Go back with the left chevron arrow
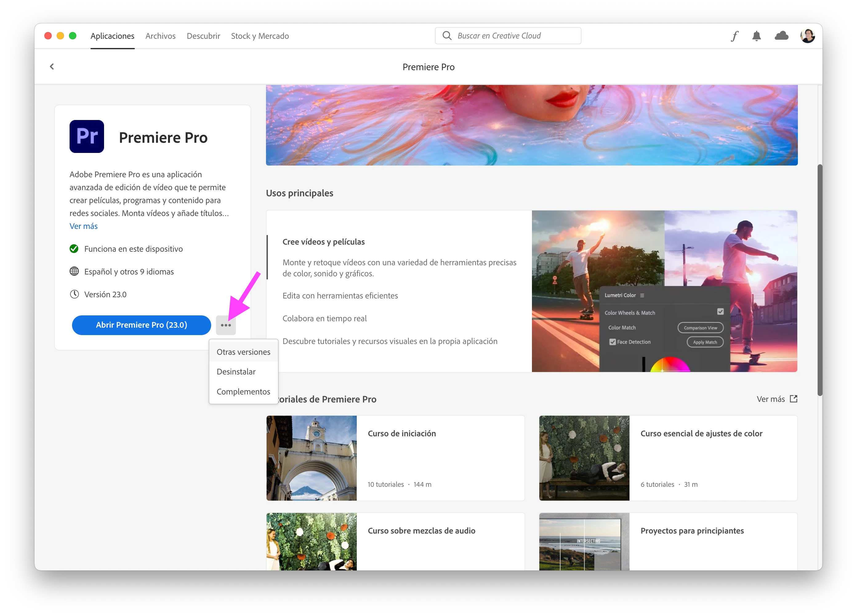Screen dimensions: 857x616 [52, 66]
